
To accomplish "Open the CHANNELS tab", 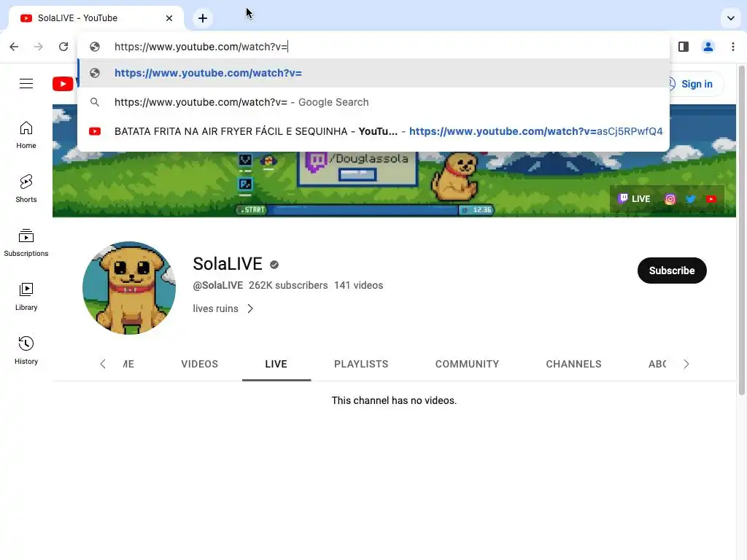I will click(x=573, y=365).
